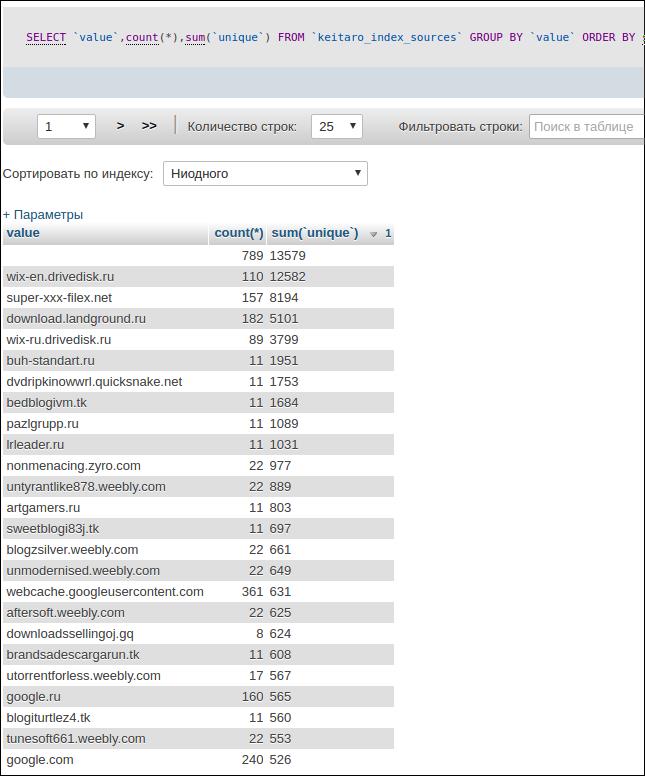Open the sort by index dropdown

click(265, 174)
